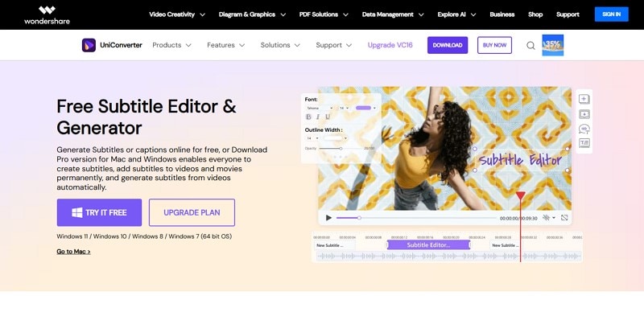Viewport: 644px width, 312px height.
Task: Expand the PDF Solutions menu
Action: tap(324, 14)
